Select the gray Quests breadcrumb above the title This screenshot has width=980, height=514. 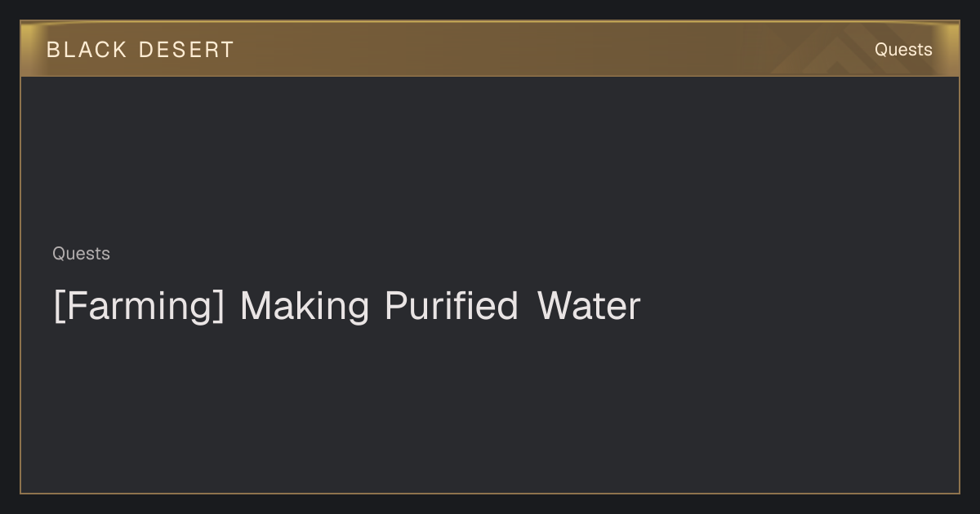[x=81, y=254]
